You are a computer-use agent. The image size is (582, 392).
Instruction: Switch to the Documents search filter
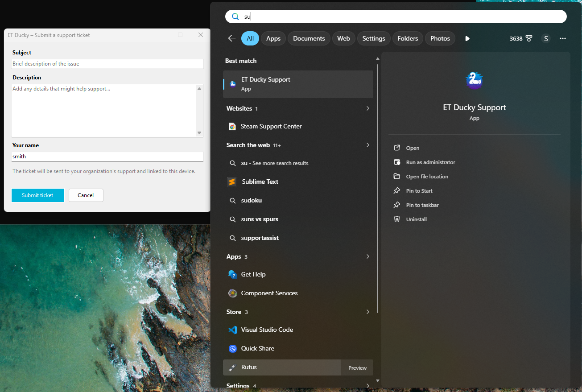(309, 38)
